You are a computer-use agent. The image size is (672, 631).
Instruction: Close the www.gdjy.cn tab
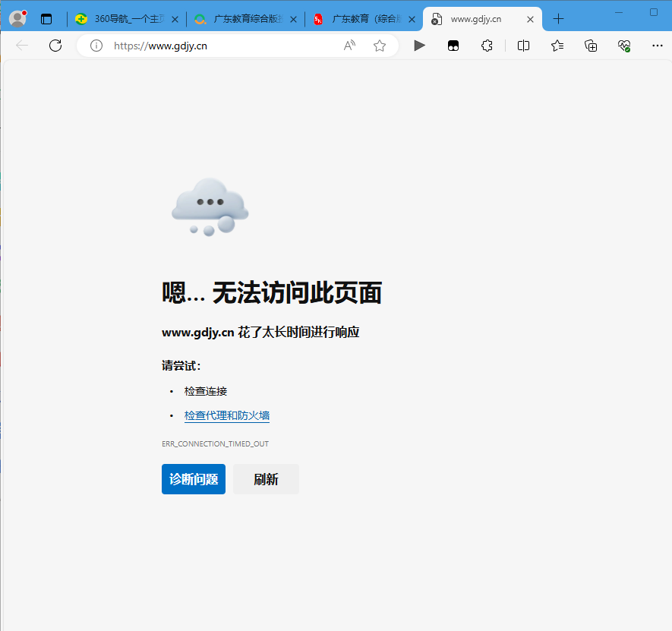(x=530, y=19)
